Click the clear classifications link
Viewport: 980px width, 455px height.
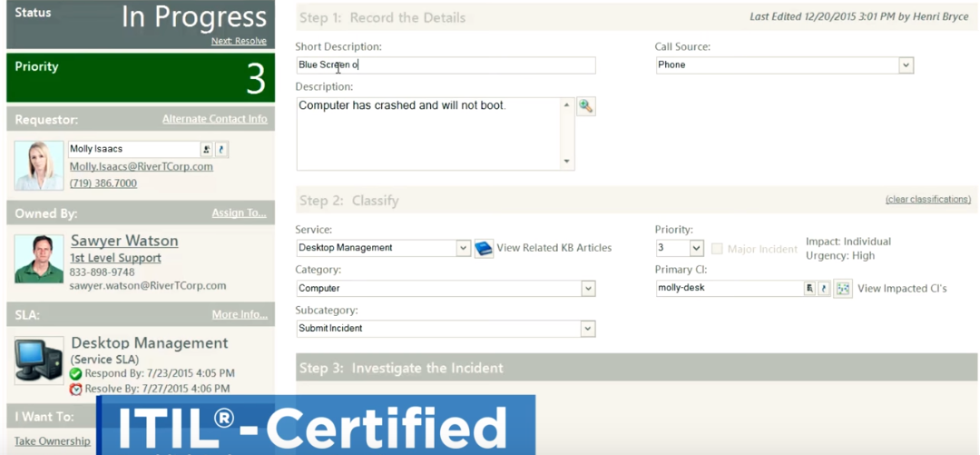tap(928, 200)
